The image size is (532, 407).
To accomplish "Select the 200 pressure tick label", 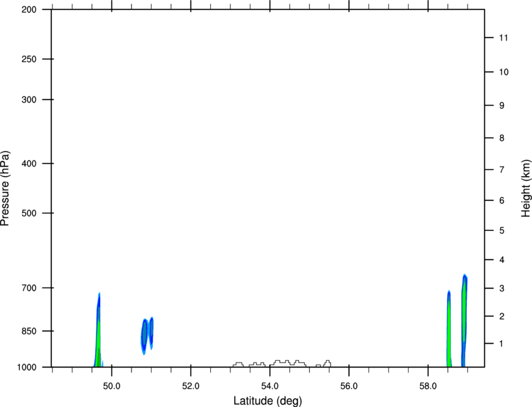I will pyautogui.click(x=29, y=9).
